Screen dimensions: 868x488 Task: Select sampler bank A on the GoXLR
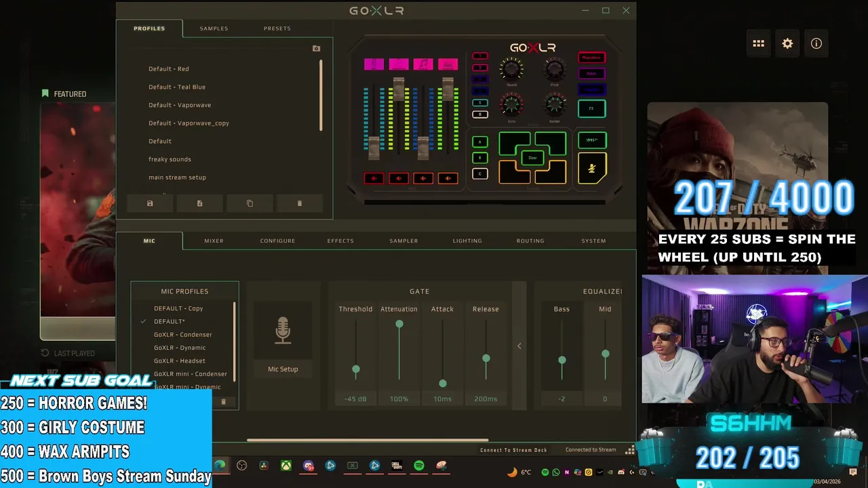(x=480, y=142)
